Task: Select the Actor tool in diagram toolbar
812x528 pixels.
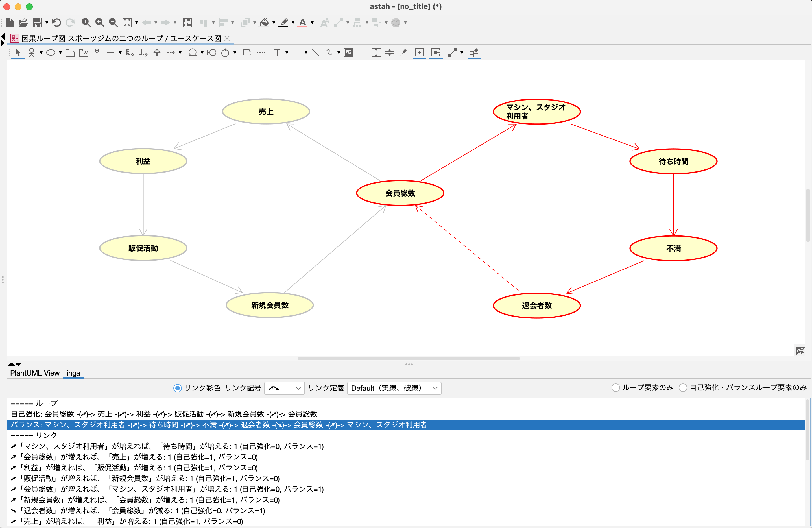Action: pyautogui.click(x=32, y=53)
